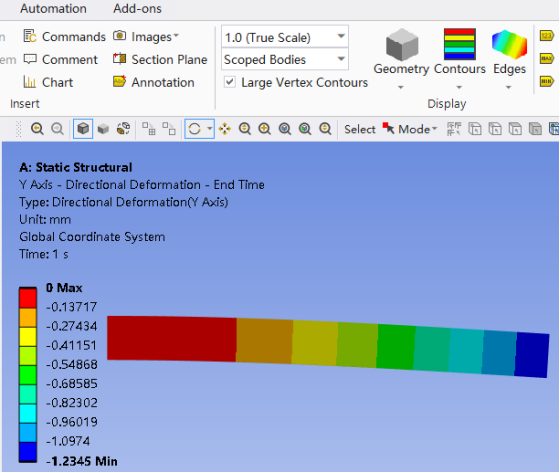
Task: Add an Annotation to the result
Action: pyautogui.click(x=154, y=82)
